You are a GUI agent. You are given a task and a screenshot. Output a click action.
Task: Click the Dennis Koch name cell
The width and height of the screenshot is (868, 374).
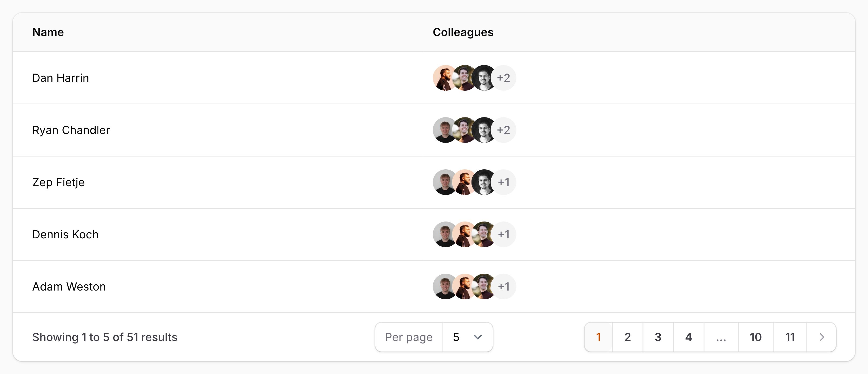coord(65,234)
